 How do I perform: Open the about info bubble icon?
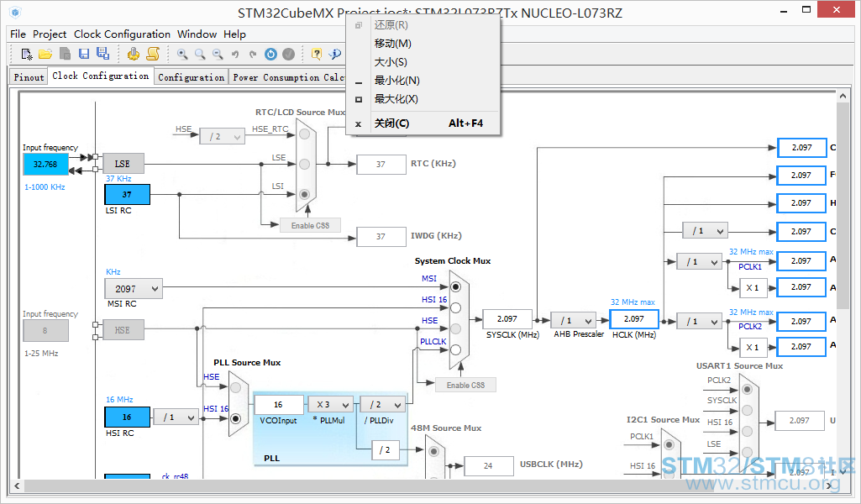pos(334,54)
